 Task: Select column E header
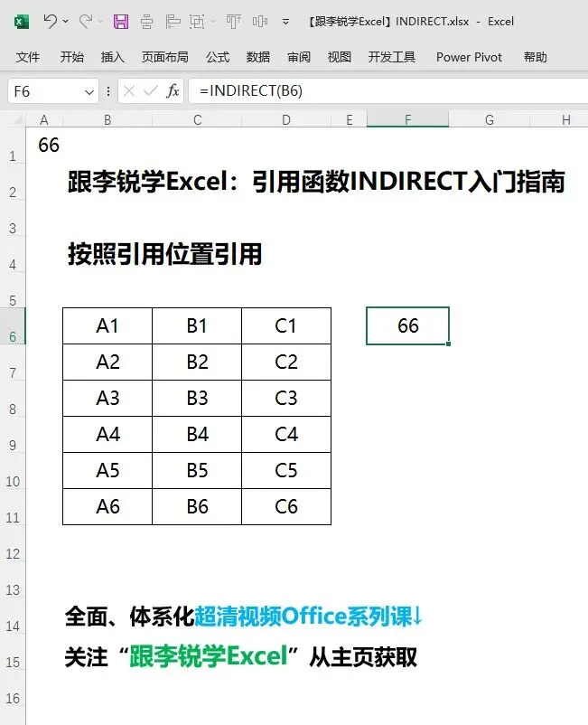click(350, 120)
